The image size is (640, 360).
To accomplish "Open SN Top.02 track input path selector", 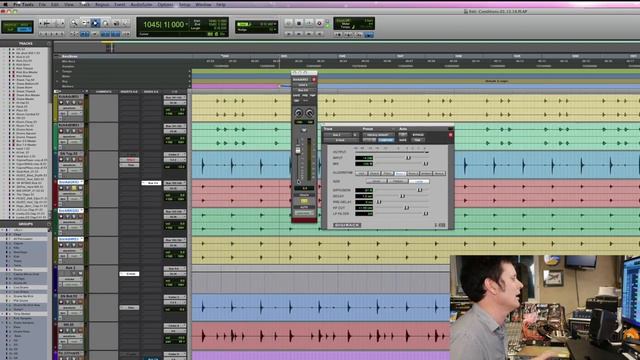I will click(x=174, y=155).
